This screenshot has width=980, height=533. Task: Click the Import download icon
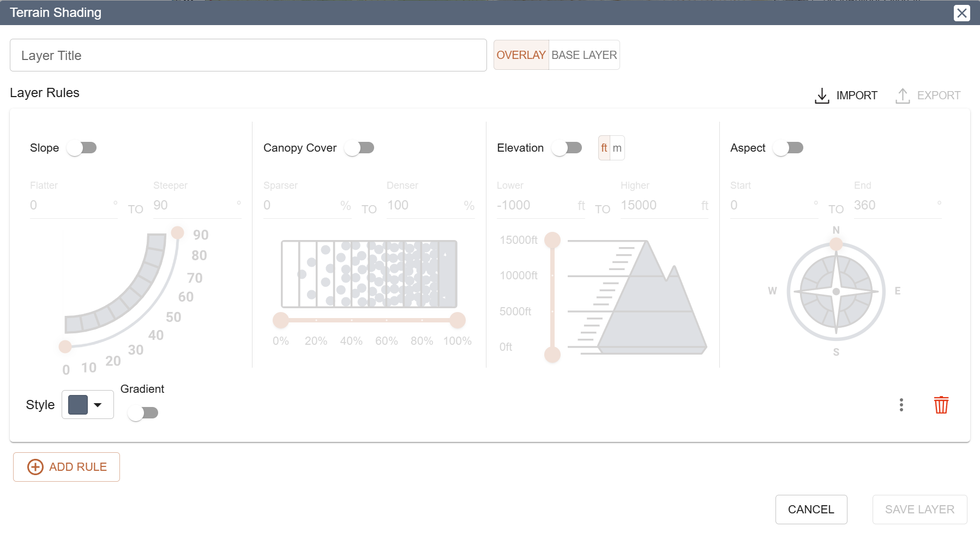tap(822, 95)
